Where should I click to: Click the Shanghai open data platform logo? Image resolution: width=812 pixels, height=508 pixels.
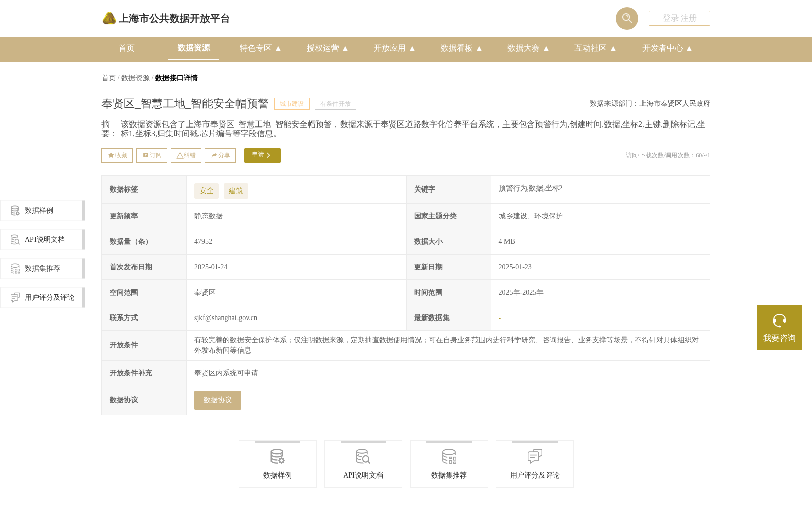coord(165,18)
